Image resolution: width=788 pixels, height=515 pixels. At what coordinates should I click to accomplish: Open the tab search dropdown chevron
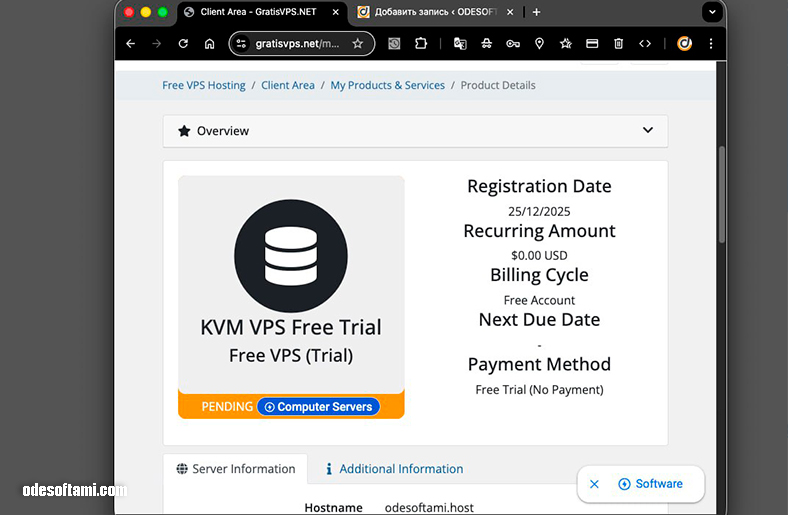712,12
